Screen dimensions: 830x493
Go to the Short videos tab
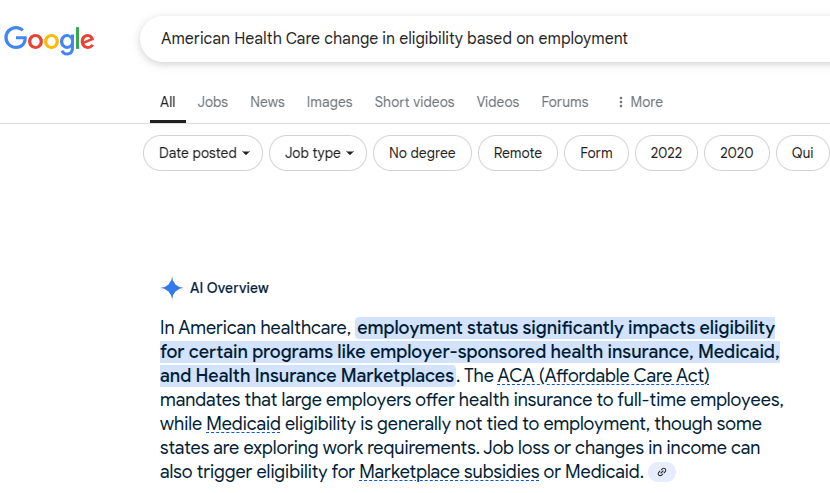[414, 102]
